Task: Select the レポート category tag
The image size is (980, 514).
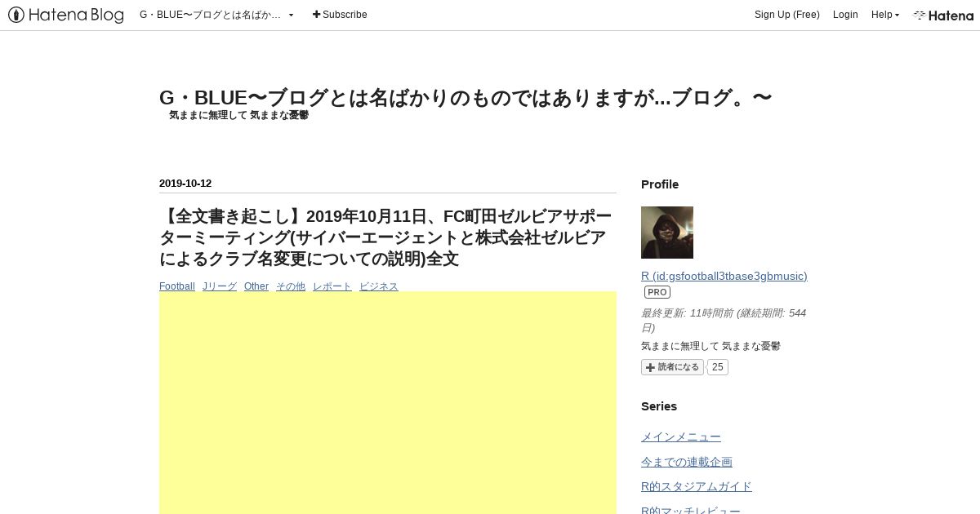Action: point(332,286)
